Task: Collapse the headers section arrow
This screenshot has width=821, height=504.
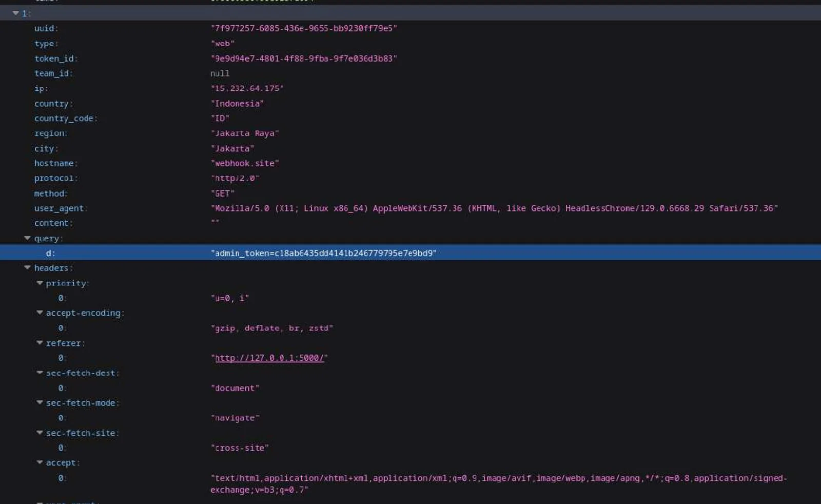Action: coord(27,267)
